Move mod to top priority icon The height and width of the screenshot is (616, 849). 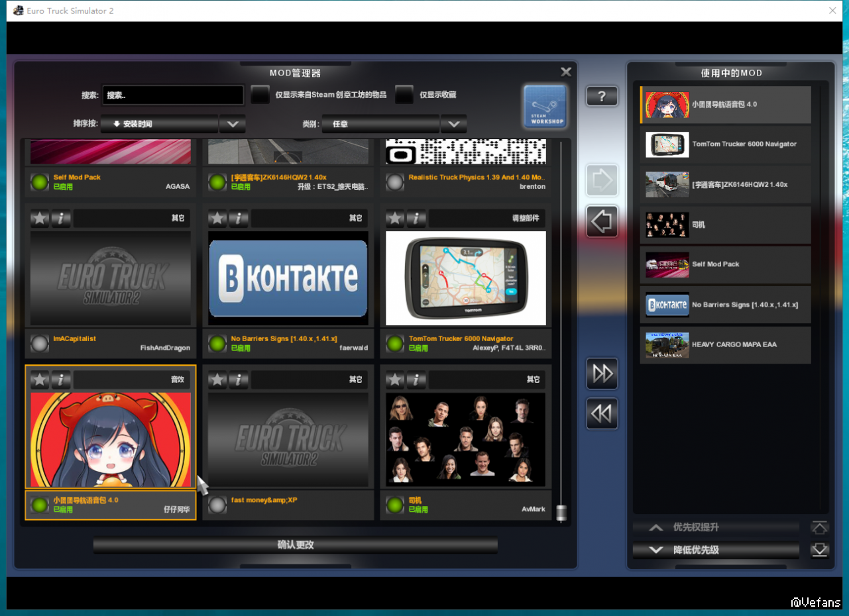(x=820, y=528)
